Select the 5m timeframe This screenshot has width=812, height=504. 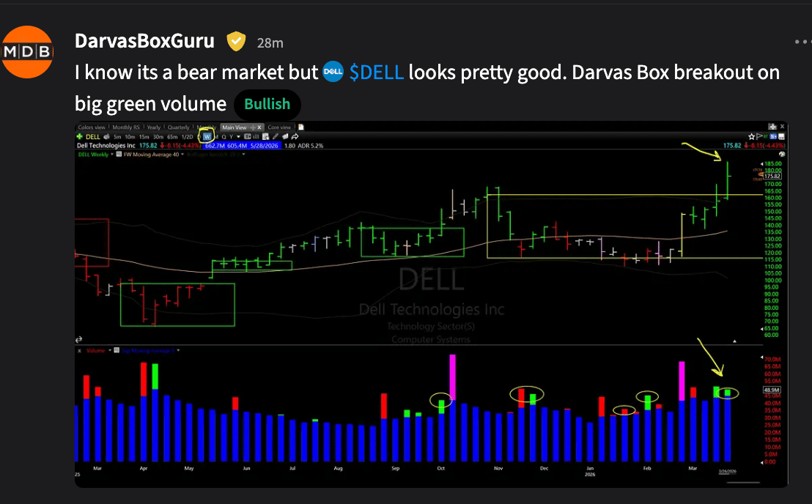(x=117, y=136)
